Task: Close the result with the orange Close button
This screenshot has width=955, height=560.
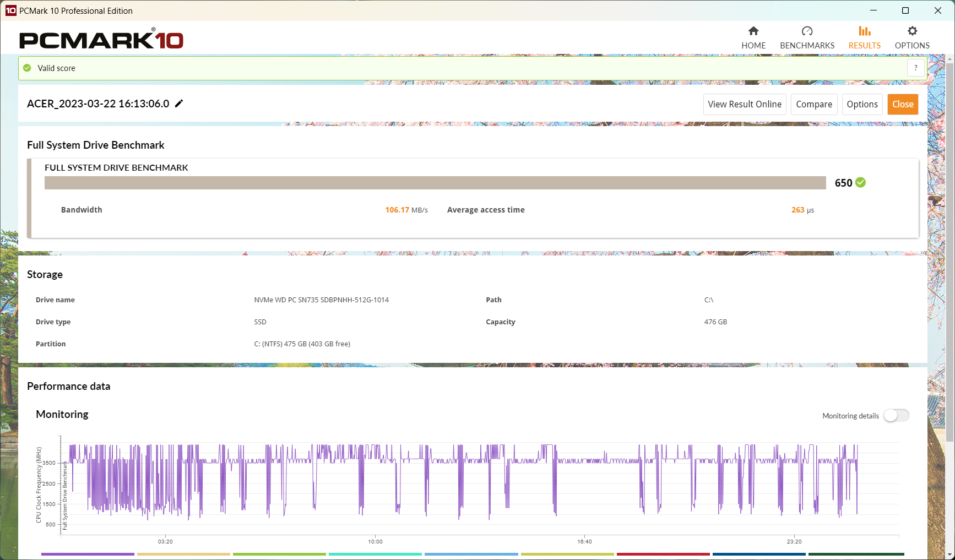Action: pos(903,104)
